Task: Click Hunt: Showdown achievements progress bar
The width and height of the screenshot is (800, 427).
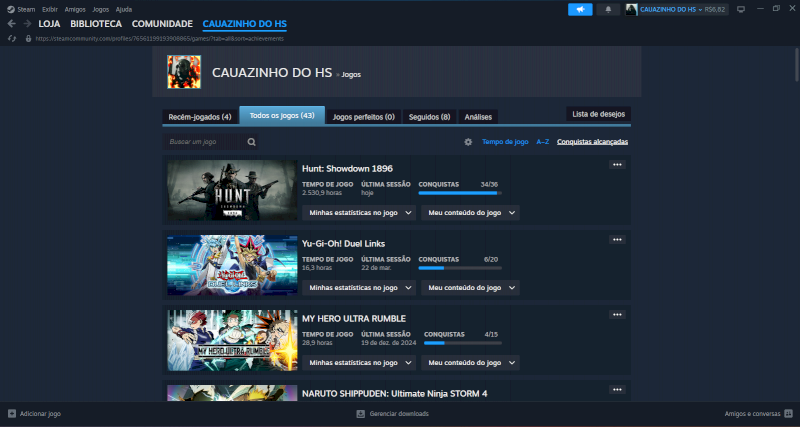Action: 458,193
